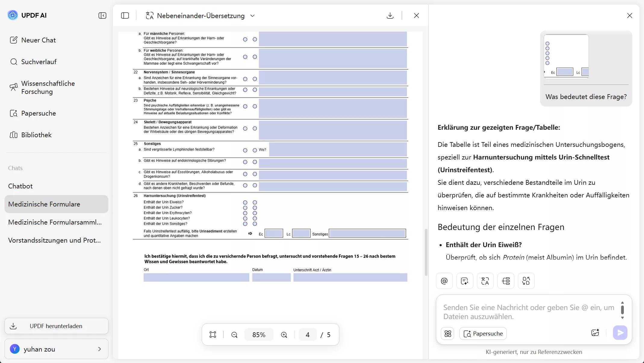Select the @ mention icon above the chat input
This screenshot has width=644, height=363.
click(444, 281)
